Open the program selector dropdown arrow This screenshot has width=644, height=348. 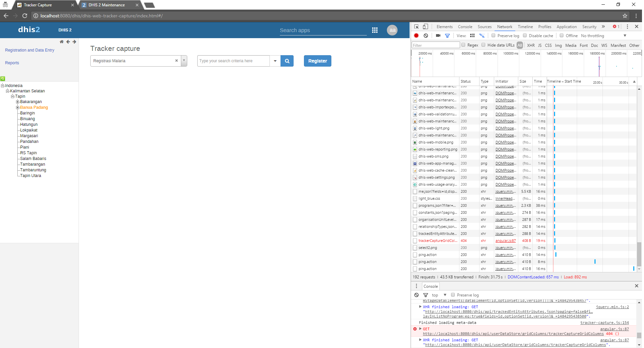click(184, 61)
